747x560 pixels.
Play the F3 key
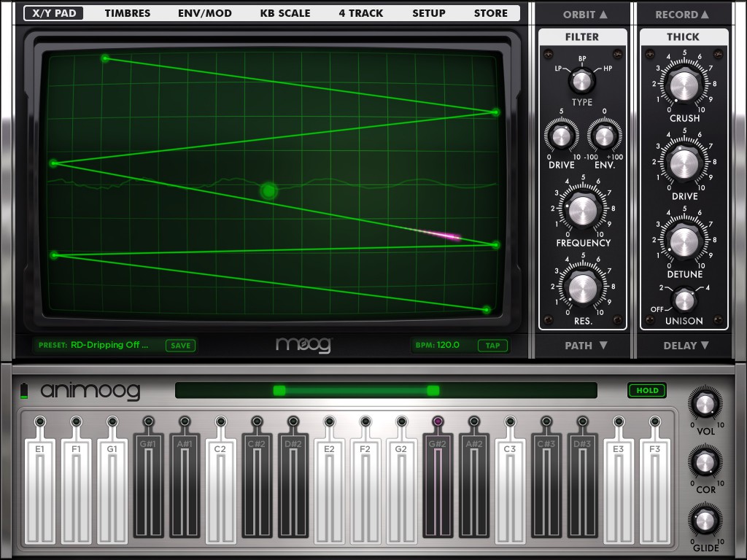(655, 491)
